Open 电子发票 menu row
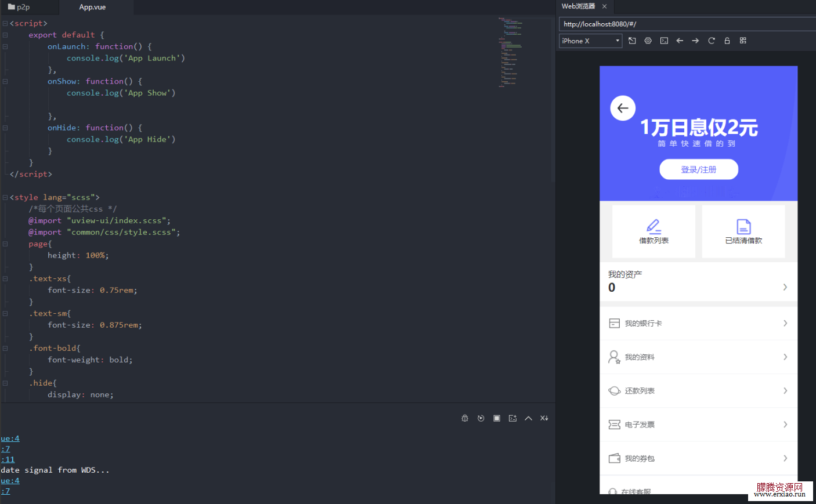Image resolution: width=816 pixels, height=504 pixels. pyautogui.click(x=698, y=425)
